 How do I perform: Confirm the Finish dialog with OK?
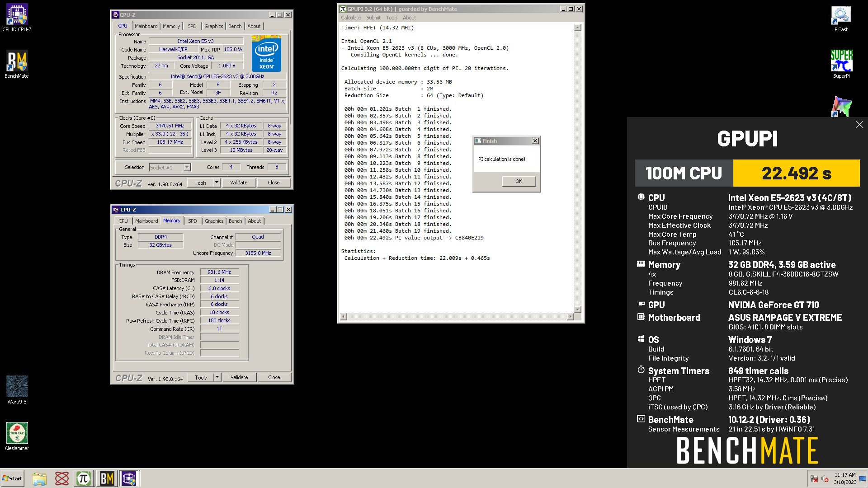point(519,181)
